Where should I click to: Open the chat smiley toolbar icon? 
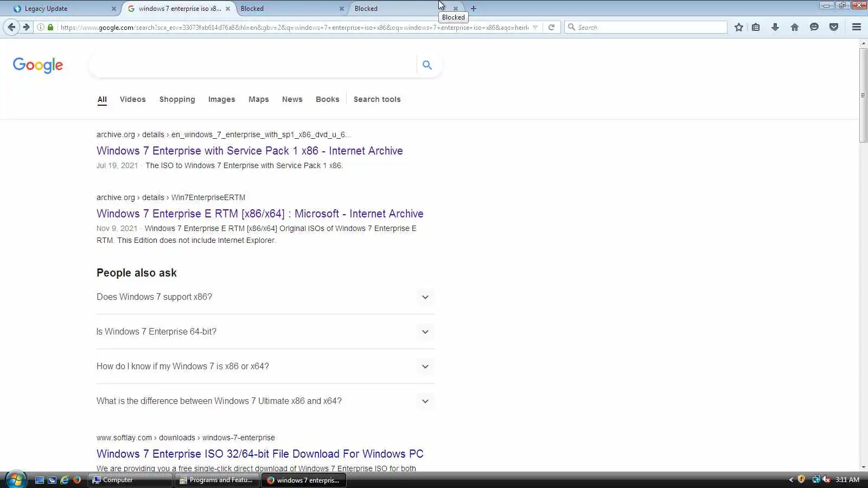[x=814, y=27]
